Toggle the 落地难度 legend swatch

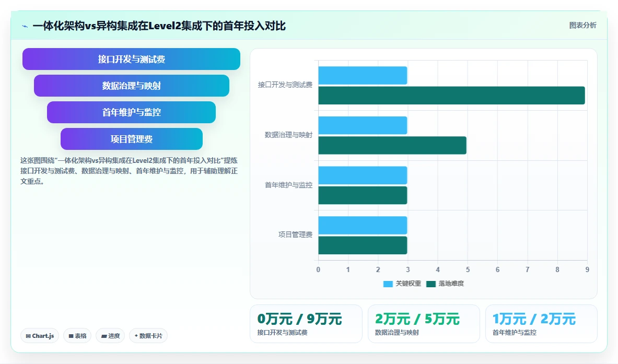click(431, 284)
